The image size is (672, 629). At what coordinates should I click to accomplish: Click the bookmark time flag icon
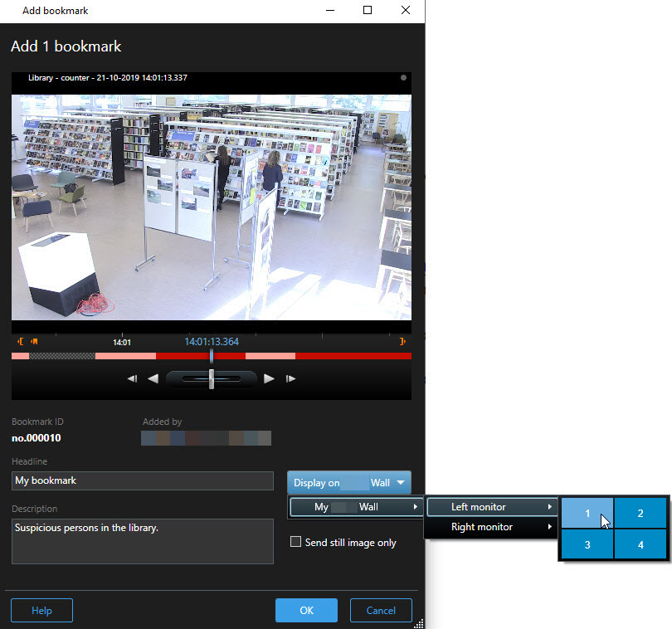click(34, 341)
